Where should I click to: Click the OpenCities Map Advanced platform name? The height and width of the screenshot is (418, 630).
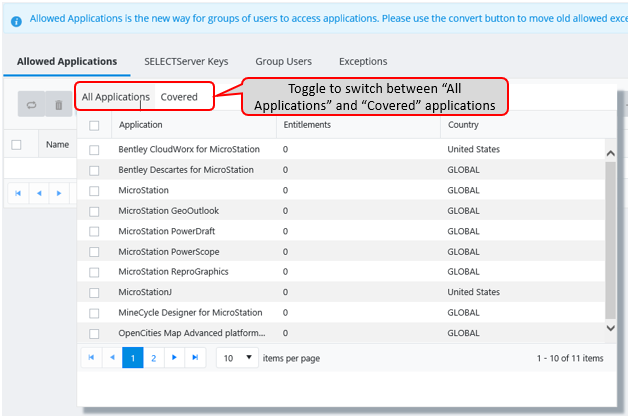192,333
